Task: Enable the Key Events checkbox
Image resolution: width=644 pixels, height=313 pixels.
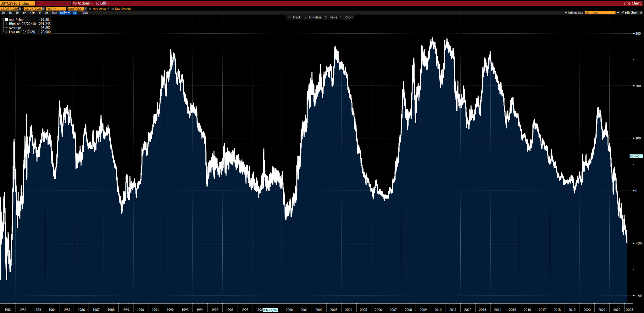Action: click(x=113, y=8)
